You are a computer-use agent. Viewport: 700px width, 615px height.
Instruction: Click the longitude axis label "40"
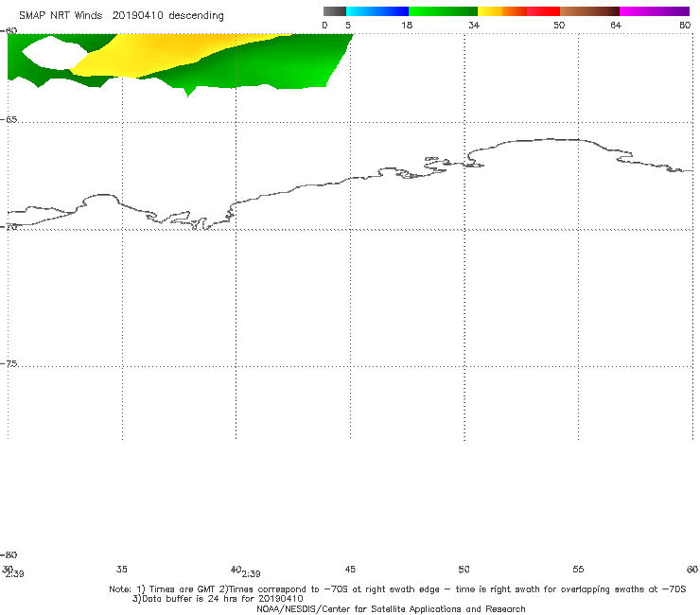point(236,570)
